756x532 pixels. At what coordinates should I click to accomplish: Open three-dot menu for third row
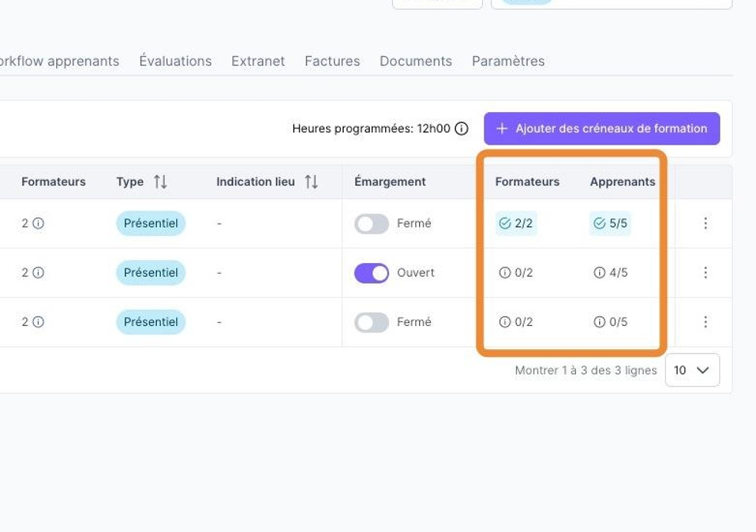tap(705, 322)
